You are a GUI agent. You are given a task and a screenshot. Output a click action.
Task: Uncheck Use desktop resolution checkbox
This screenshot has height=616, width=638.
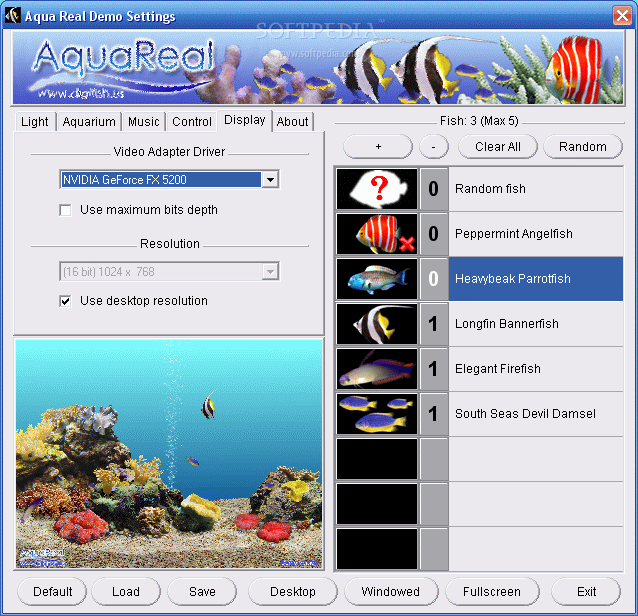(65, 301)
